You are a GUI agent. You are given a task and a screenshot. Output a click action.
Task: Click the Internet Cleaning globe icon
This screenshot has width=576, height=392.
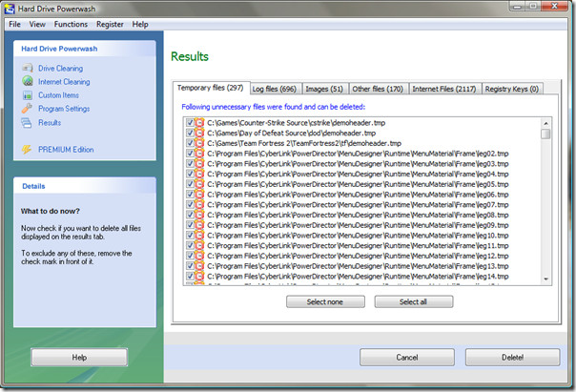(28, 81)
